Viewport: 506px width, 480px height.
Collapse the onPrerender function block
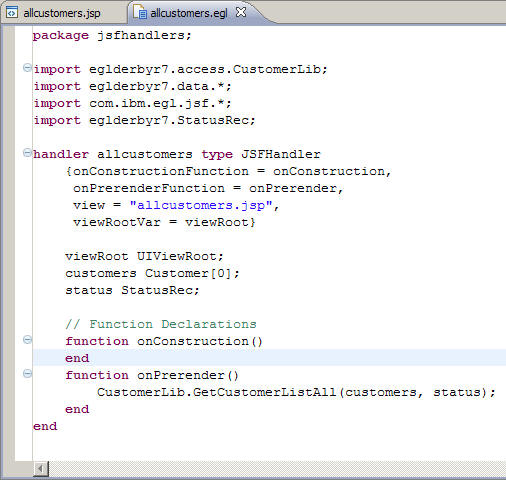(x=27, y=373)
